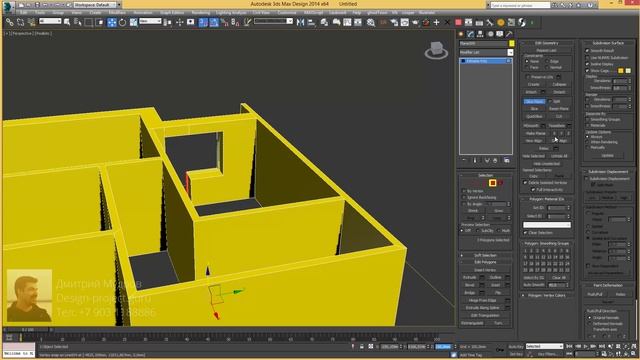
Task: Open the Workspace Default dropdown
Action: pyautogui.click(x=96, y=5)
